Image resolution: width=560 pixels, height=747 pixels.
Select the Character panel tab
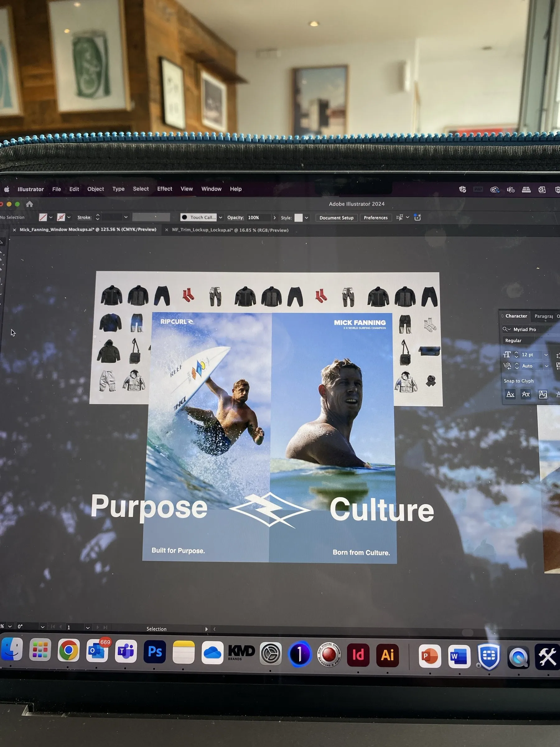[x=516, y=316]
